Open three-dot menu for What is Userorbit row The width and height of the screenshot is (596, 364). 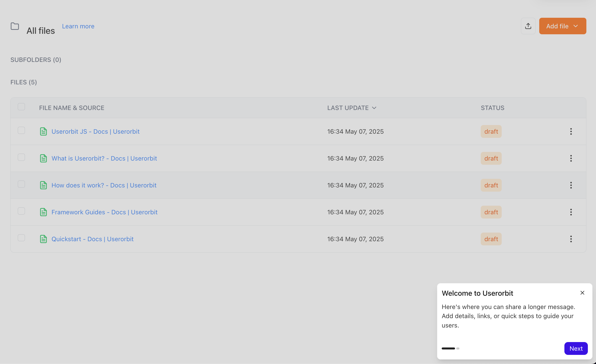click(x=571, y=158)
